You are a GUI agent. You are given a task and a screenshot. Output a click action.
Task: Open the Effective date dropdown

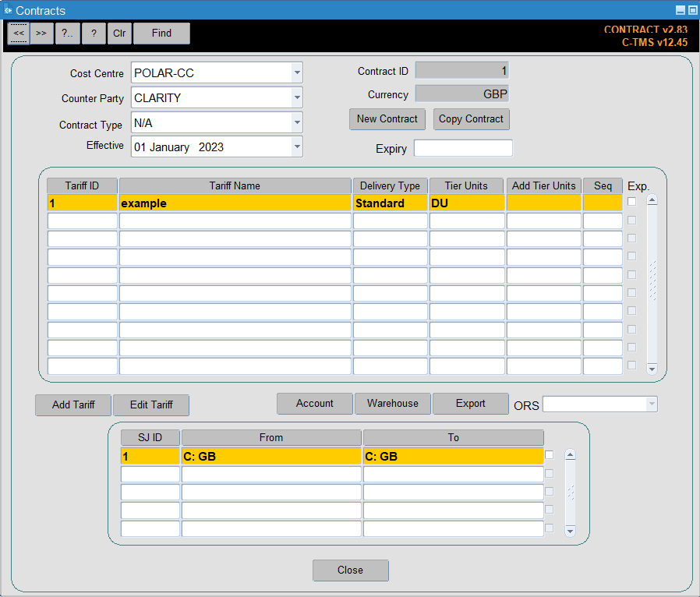[297, 147]
